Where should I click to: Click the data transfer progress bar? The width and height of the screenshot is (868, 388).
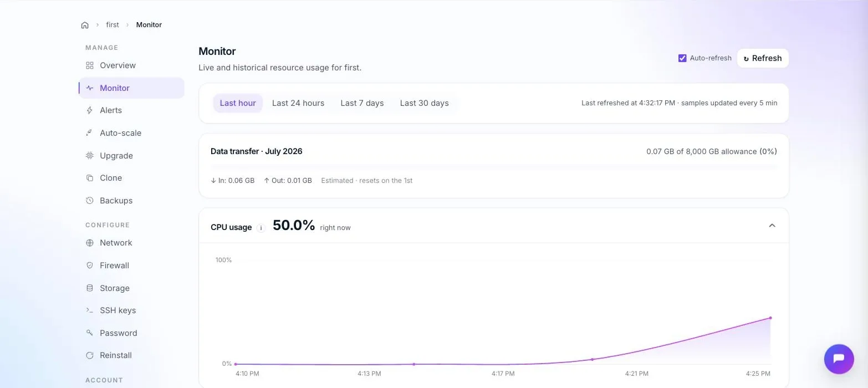tap(494, 166)
